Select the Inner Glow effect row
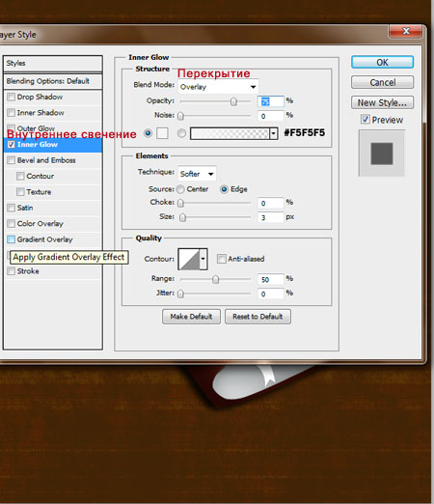 pyautogui.click(x=53, y=145)
